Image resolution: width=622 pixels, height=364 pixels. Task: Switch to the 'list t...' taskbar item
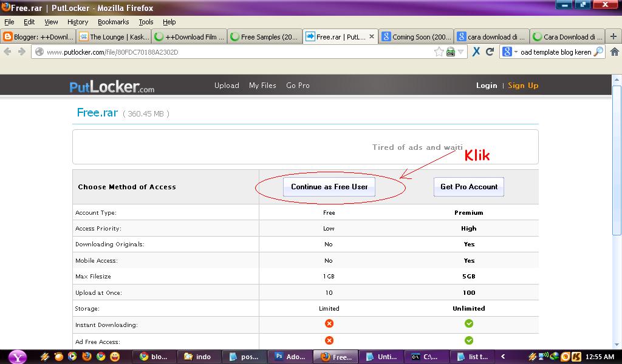472,357
